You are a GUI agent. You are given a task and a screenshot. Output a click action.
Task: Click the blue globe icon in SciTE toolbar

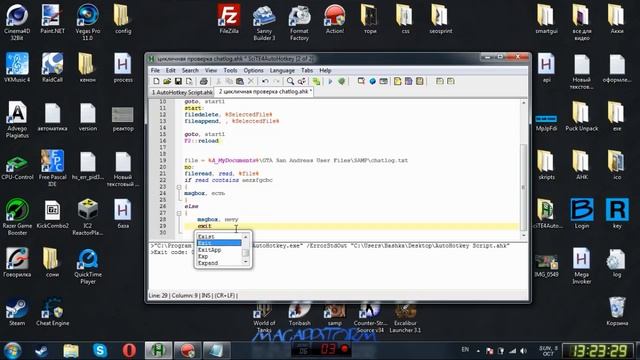(372, 81)
